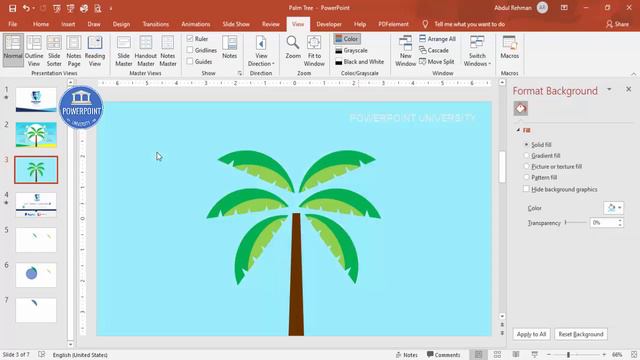
Task: Click the Transparency slider
Action: click(576, 222)
